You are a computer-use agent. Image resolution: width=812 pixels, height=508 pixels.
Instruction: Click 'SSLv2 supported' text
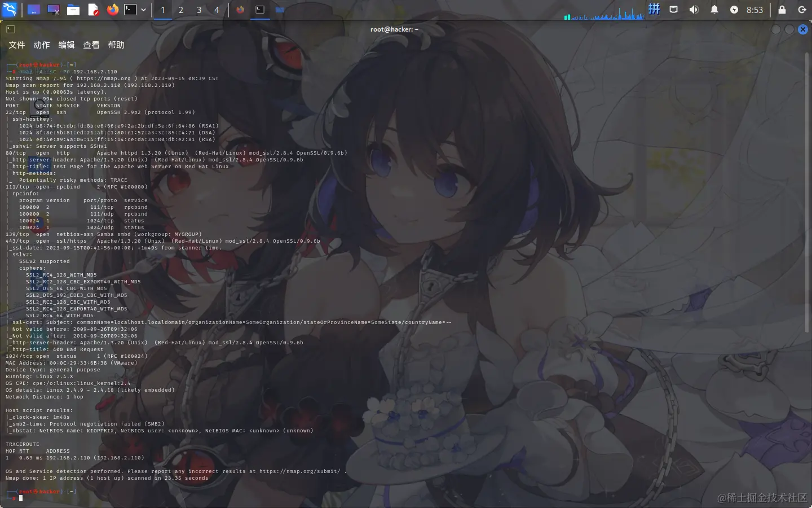[x=44, y=261]
